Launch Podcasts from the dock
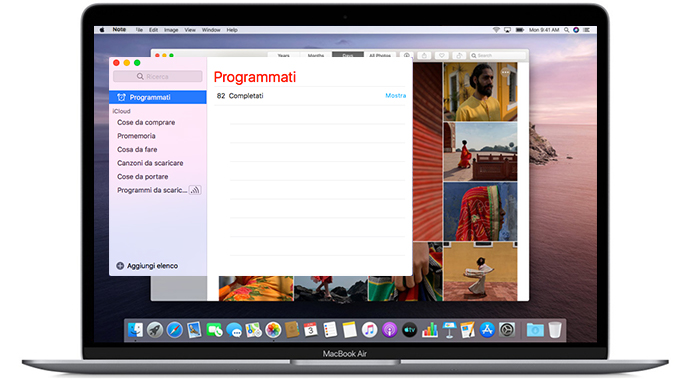Screen dimensions: 690x380 pos(389,329)
